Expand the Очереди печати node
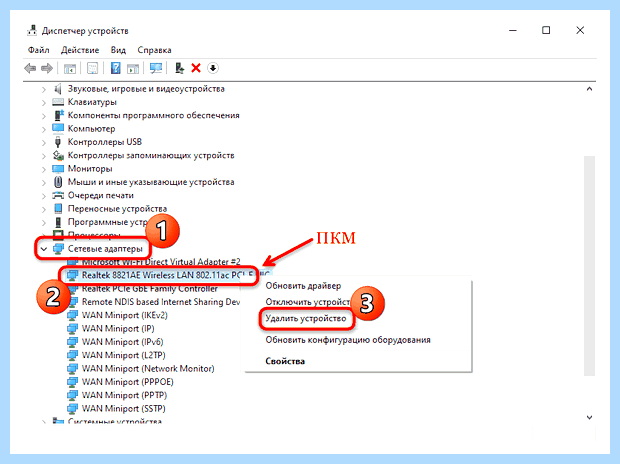The image size is (620, 464). (x=44, y=196)
